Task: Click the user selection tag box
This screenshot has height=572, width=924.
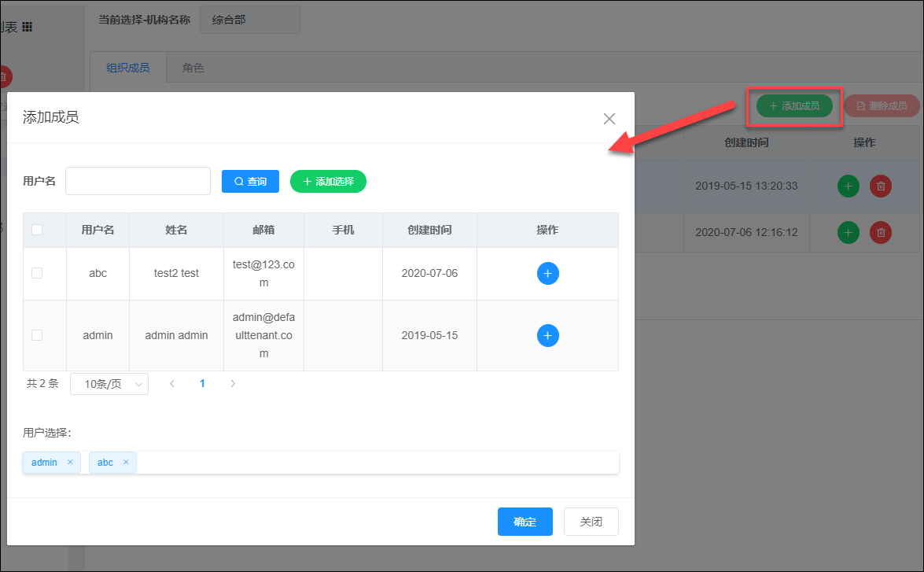Action: (x=321, y=463)
